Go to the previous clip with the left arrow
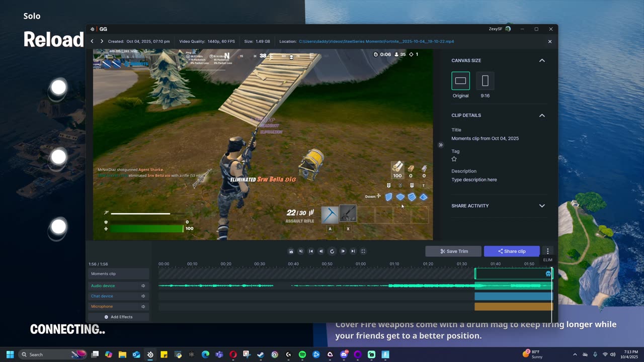The width and height of the screenshot is (644, 362). click(92, 41)
